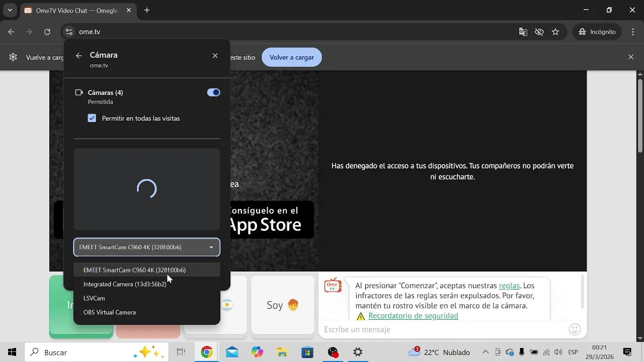Open the Incógnito profile button
The width and height of the screenshot is (644, 362).
pyautogui.click(x=597, y=32)
